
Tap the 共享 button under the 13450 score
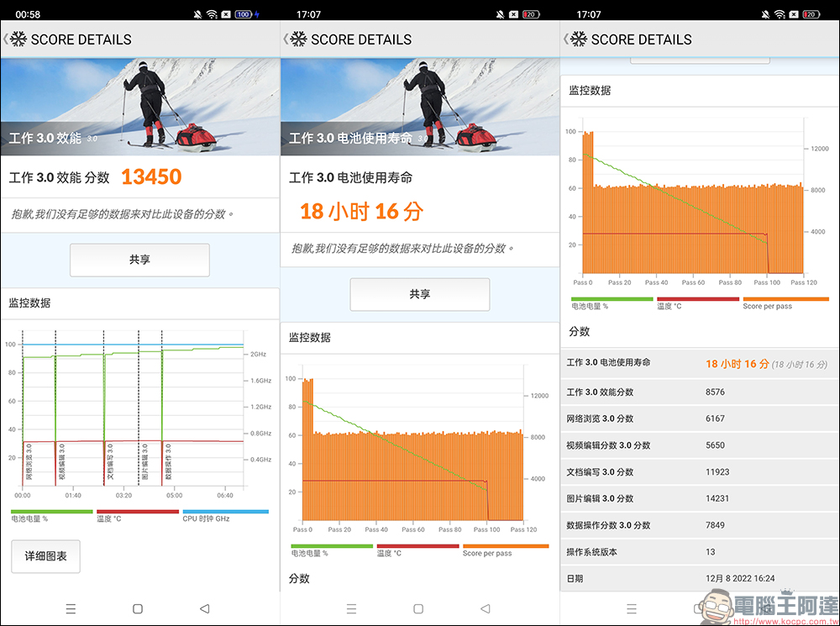click(x=139, y=260)
